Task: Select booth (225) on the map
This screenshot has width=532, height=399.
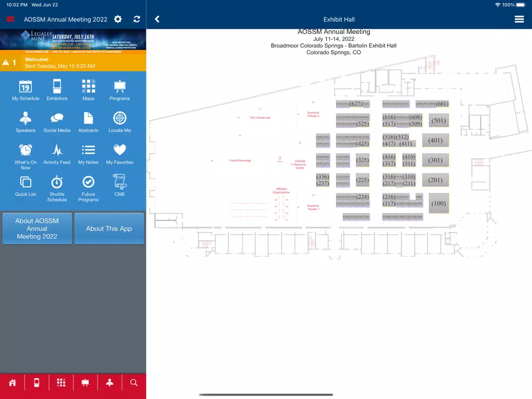Action: (362, 180)
